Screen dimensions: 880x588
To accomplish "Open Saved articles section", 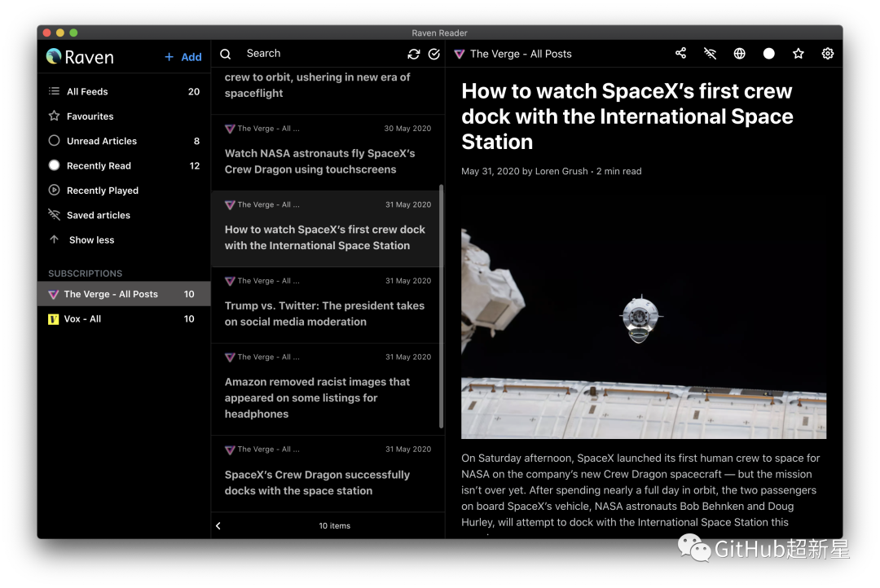I will [124, 215].
